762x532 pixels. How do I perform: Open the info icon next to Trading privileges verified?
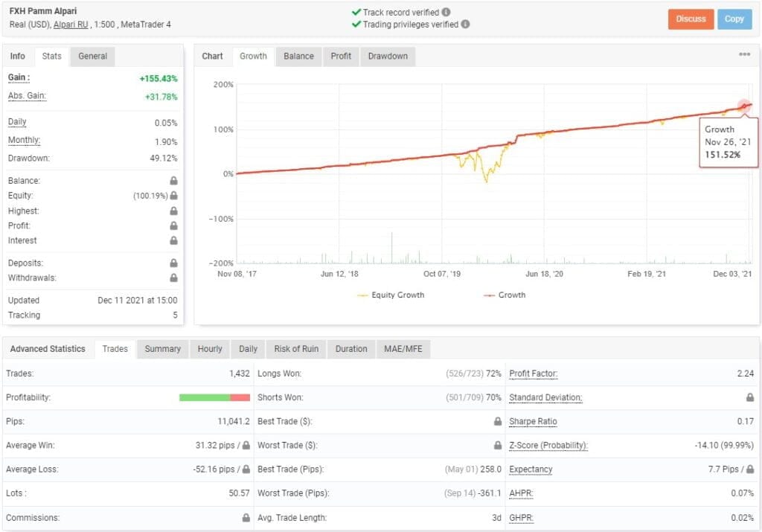pos(465,24)
